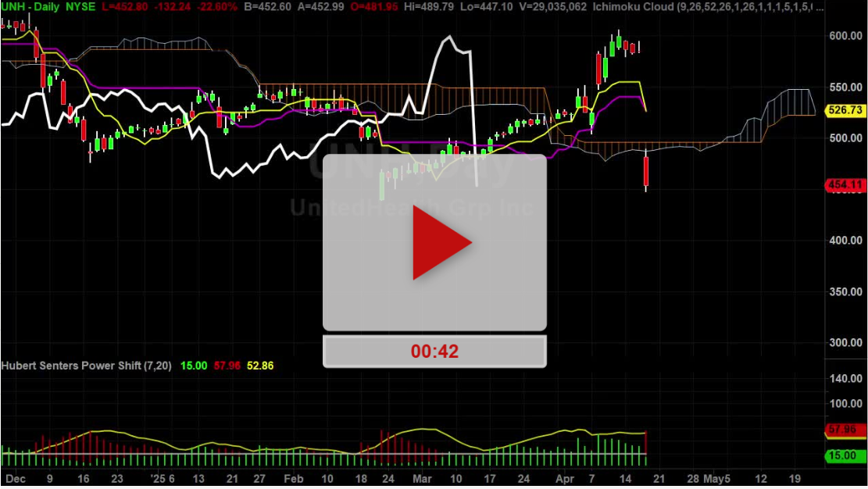
Task: Select the UNH - Daily symbol title
Action: 30,7
